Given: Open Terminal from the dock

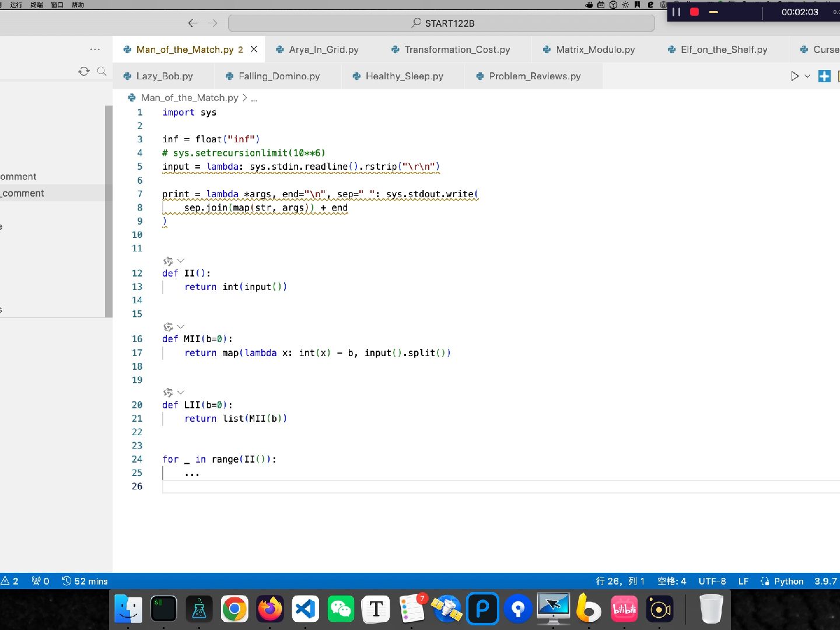Looking at the screenshot, I should pyautogui.click(x=164, y=609).
